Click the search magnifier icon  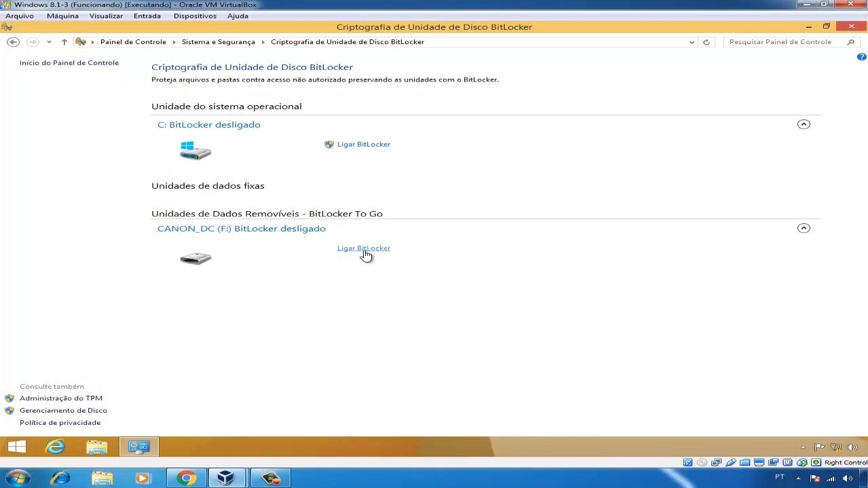click(x=851, y=42)
